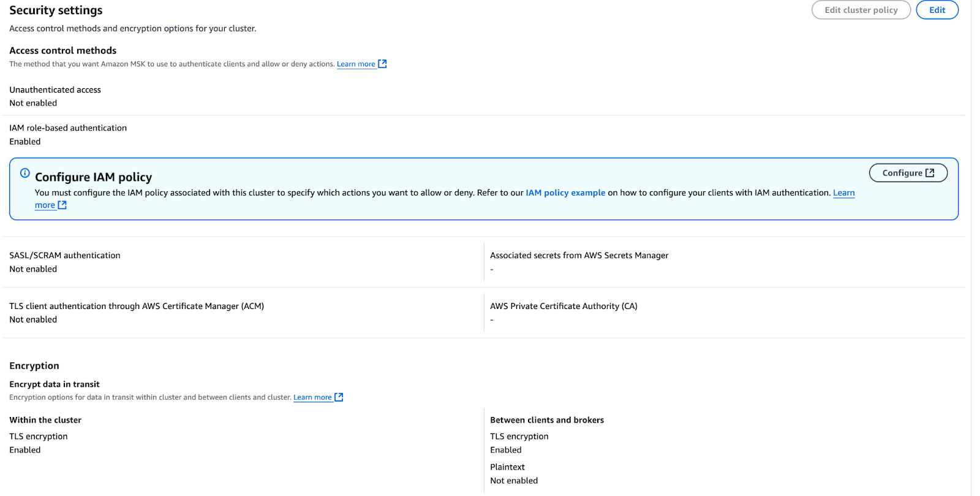Click the 'IAM role-based authentication' label
The image size is (980, 496).
click(x=68, y=128)
